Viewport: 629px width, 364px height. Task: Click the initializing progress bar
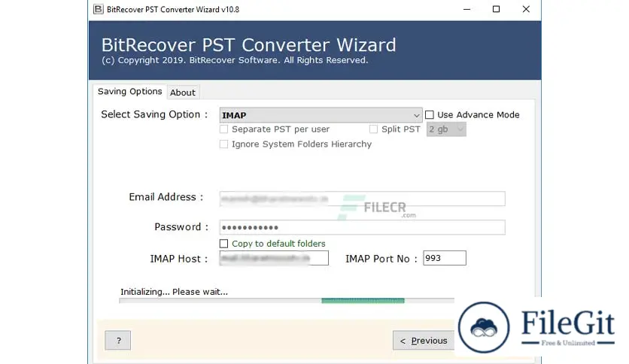pos(287,301)
